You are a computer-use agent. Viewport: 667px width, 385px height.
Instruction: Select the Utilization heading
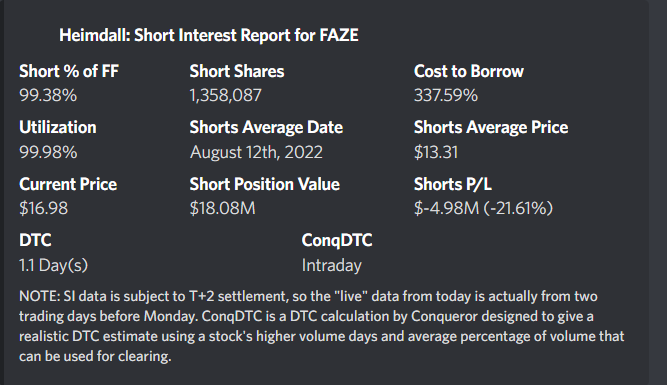tap(58, 127)
